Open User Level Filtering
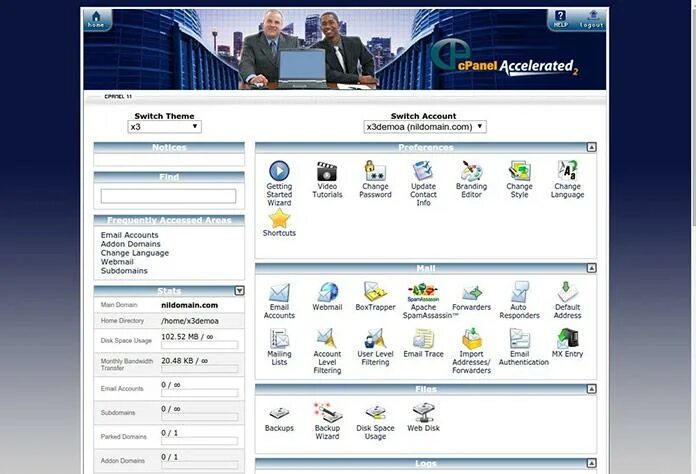 375,347
